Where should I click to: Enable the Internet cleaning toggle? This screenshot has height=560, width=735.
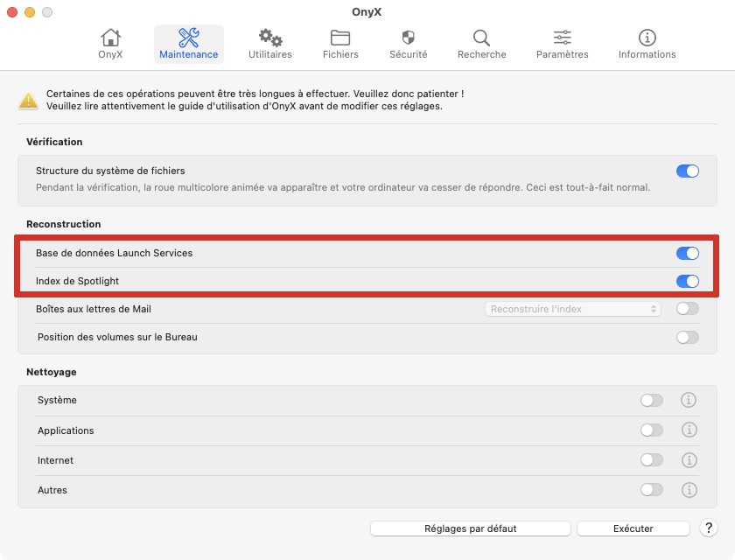tap(652, 460)
